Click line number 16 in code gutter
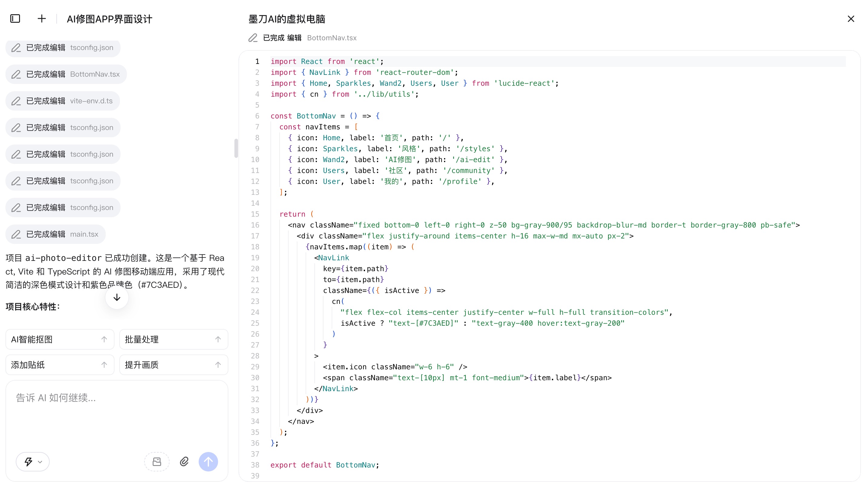This screenshot has width=868, height=489. pyautogui.click(x=255, y=225)
